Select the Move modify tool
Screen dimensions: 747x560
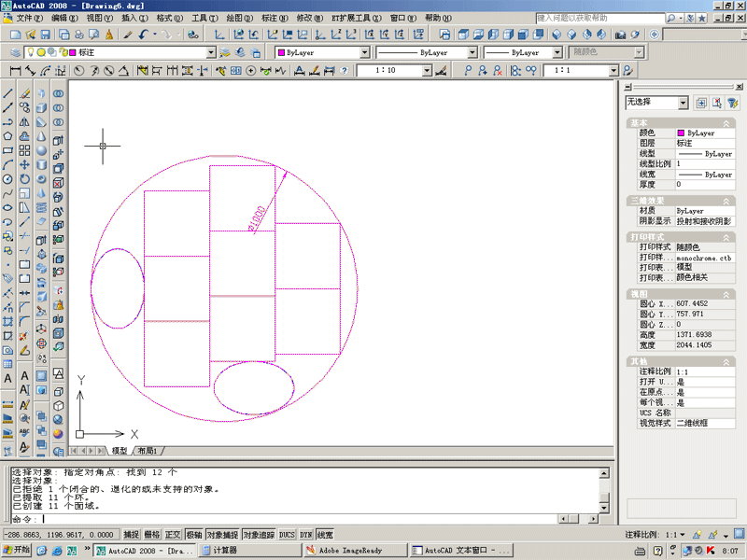(24, 165)
